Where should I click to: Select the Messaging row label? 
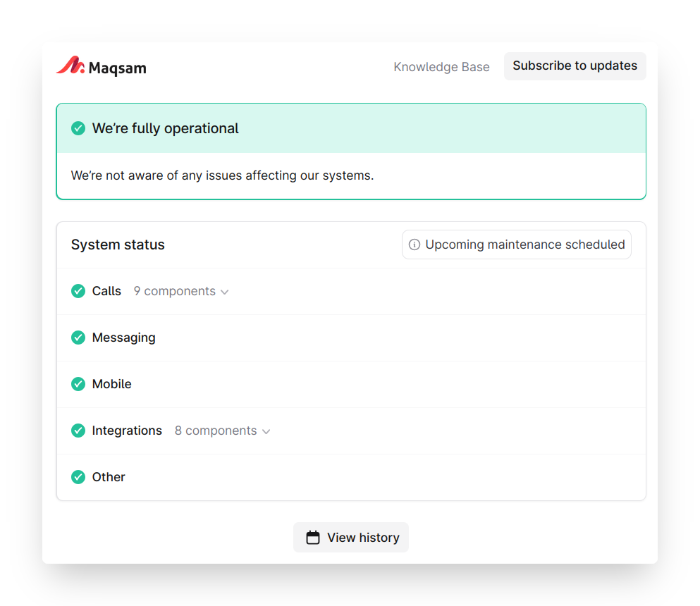123,338
